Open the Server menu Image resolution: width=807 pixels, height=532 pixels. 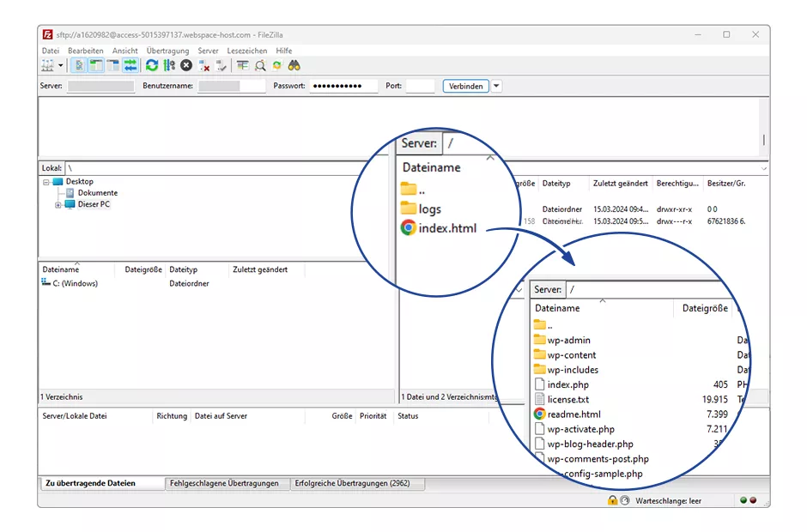point(208,51)
